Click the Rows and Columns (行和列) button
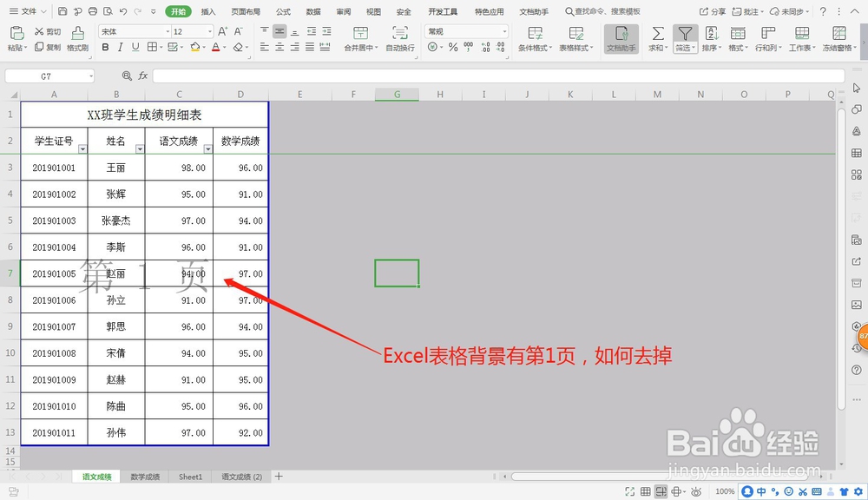Viewport: 868px width, 500px height. coord(768,39)
